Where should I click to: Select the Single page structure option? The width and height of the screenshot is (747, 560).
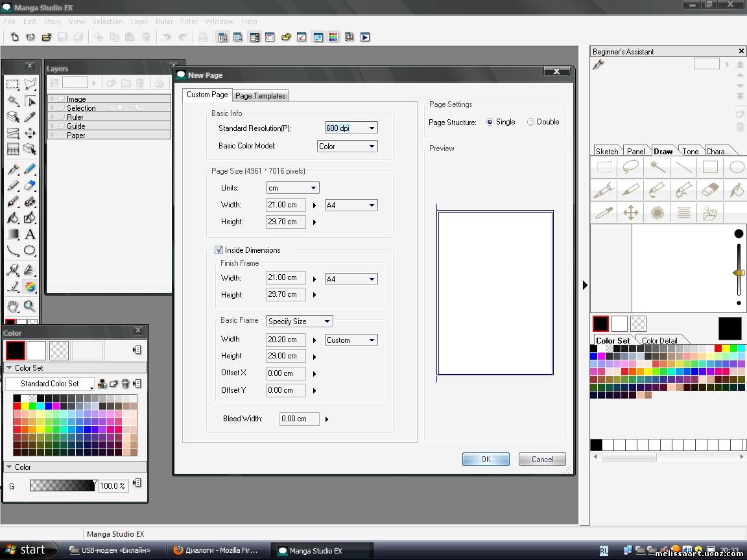click(x=490, y=122)
